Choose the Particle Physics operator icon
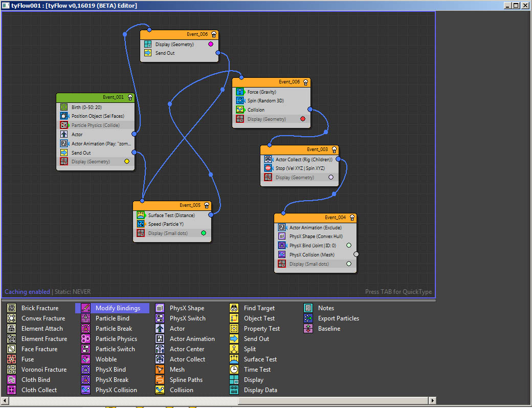The height and width of the screenshot is (408, 532). point(85,338)
